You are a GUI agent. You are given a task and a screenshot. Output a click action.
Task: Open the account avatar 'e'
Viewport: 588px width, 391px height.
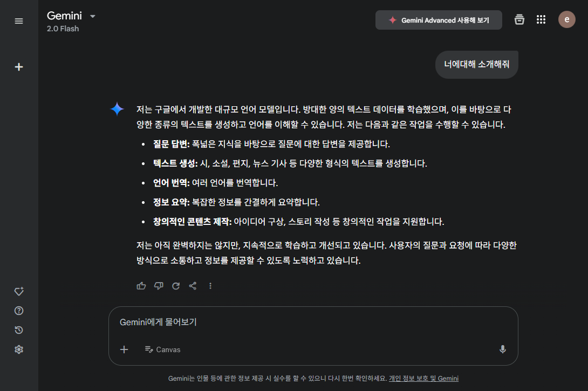click(566, 19)
